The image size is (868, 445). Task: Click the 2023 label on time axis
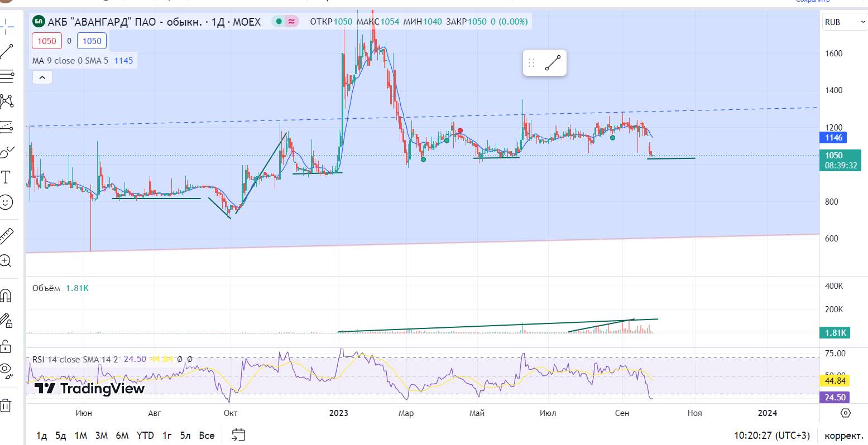coord(339,413)
